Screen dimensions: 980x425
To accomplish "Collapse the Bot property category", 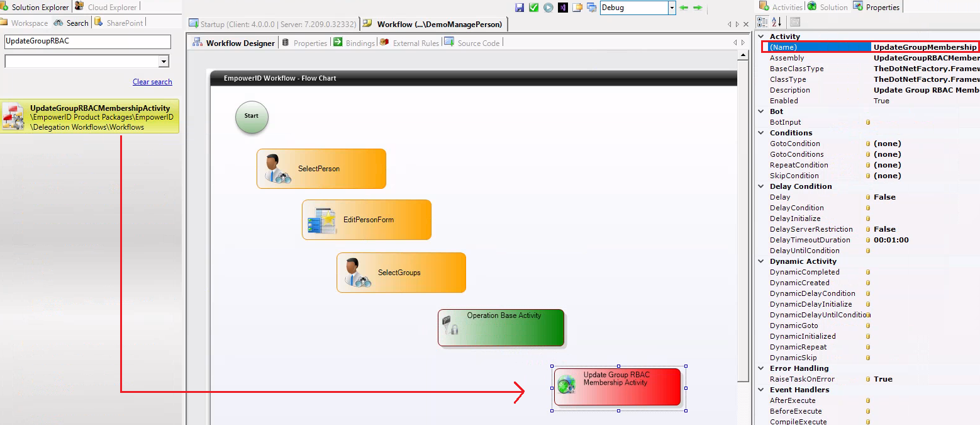I will pyautogui.click(x=761, y=111).
